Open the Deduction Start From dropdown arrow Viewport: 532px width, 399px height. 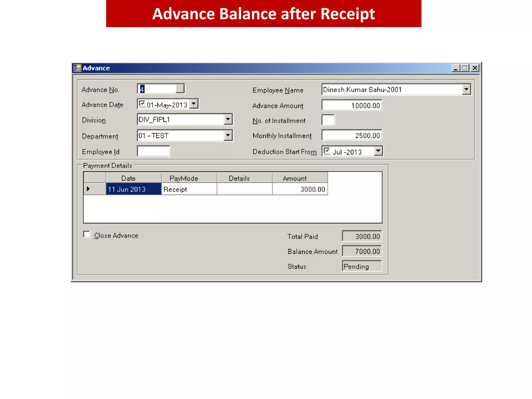click(x=378, y=151)
